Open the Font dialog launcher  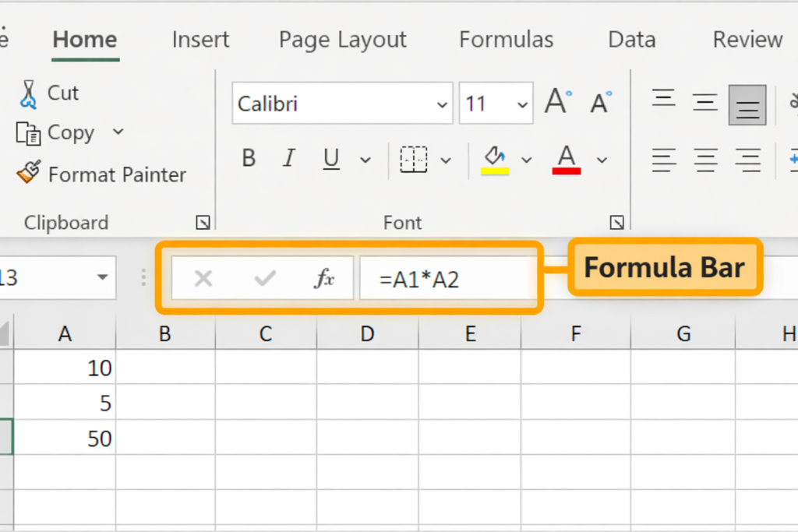click(616, 223)
